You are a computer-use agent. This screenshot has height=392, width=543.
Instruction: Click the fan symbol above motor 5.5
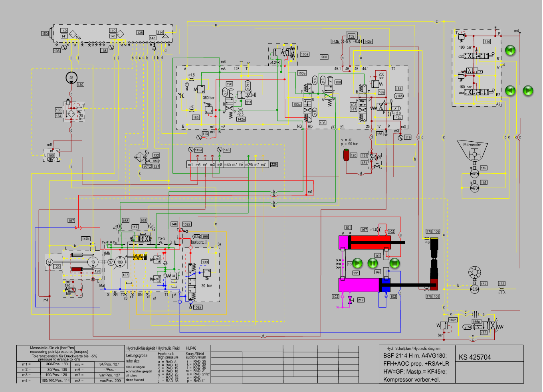point(474,272)
